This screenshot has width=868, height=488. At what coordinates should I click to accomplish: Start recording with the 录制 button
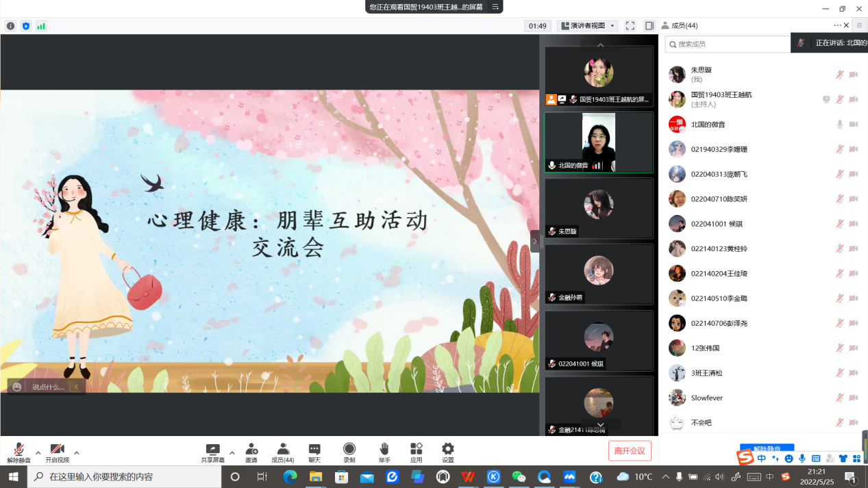coord(349,450)
